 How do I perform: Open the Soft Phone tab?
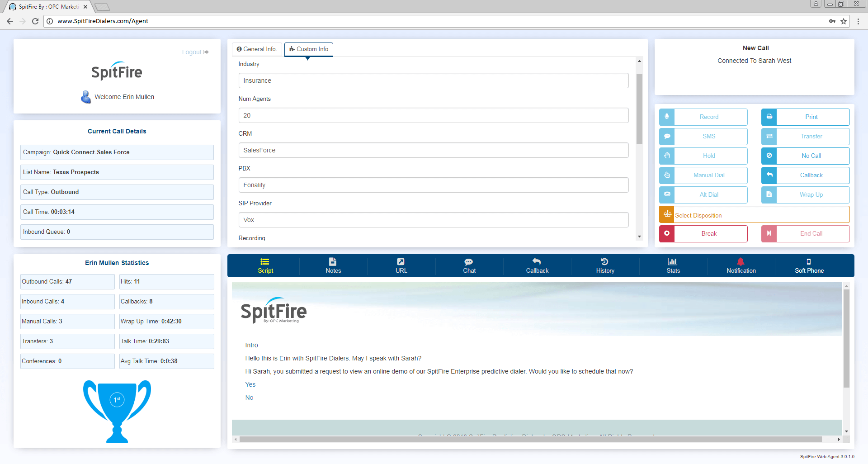tap(809, 266)
